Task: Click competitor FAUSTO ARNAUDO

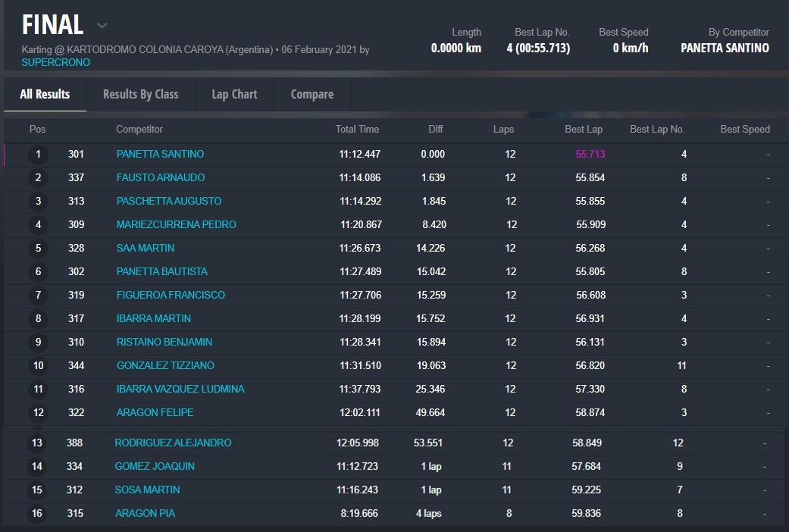Action: (x=160, y=177)
